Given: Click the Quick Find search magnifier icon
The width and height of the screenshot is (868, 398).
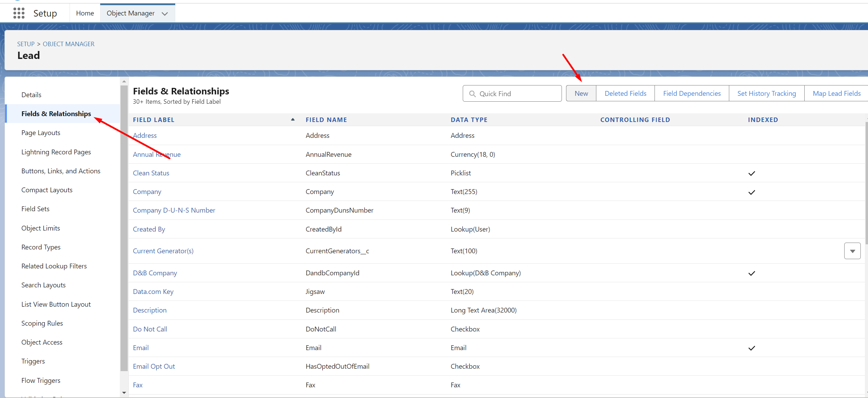Looking at the screenshot, I should click(x=472, y=94).
